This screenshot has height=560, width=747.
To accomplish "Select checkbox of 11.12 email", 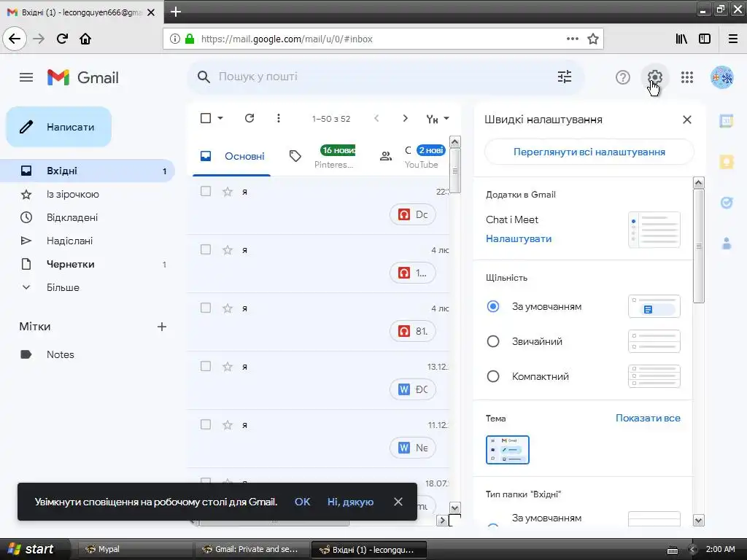I will coord(205,424).
